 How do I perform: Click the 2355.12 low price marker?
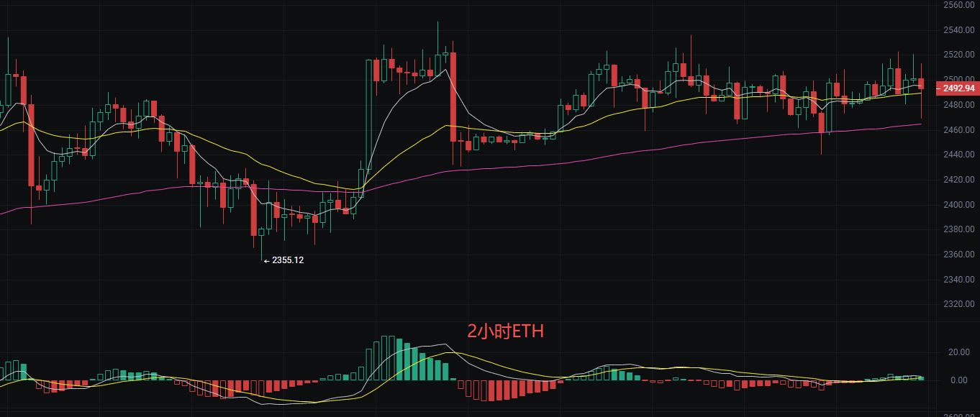(283, 260)
